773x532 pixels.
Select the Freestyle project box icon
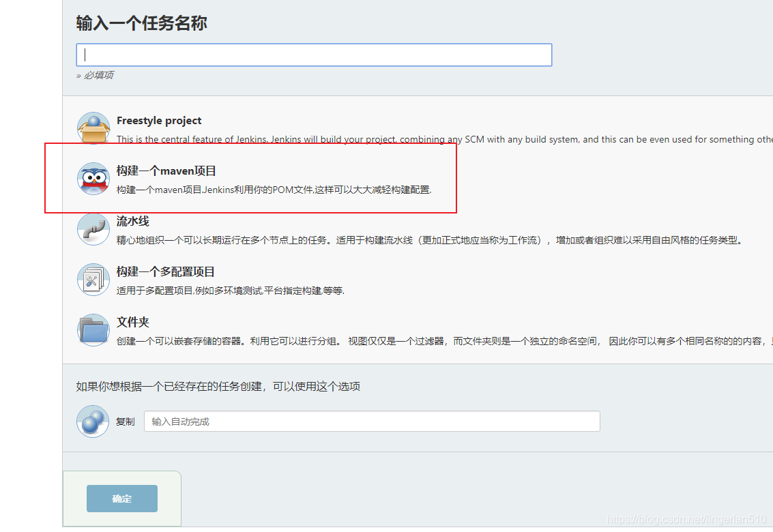pyautogui.click(x=93, y=128)
